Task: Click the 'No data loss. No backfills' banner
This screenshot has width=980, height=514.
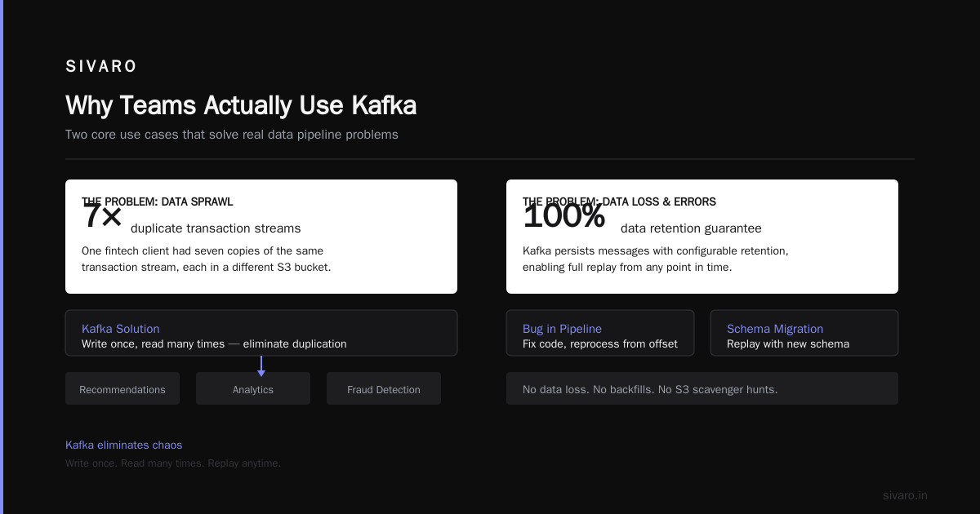Action: pos(702,388)
